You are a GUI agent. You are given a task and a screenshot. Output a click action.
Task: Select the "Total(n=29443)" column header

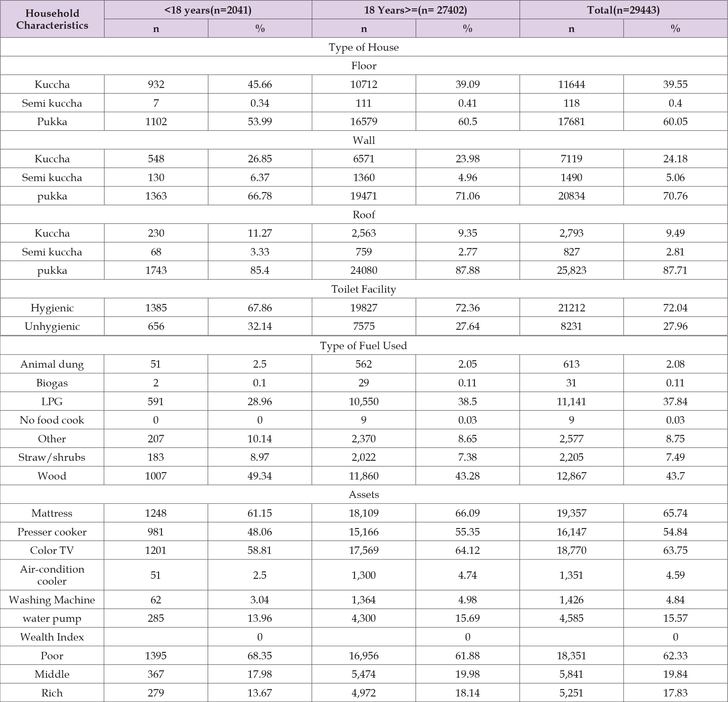tap(623, 10)
